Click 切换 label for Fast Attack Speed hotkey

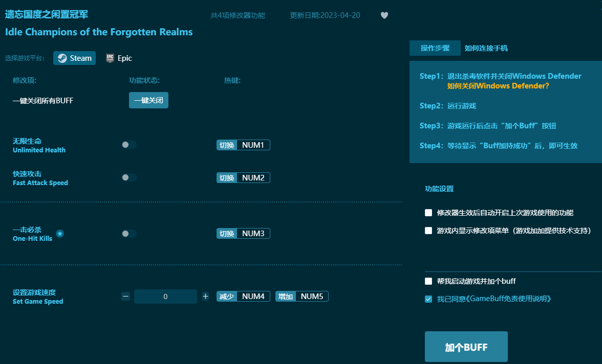click(x=227, y=177)
